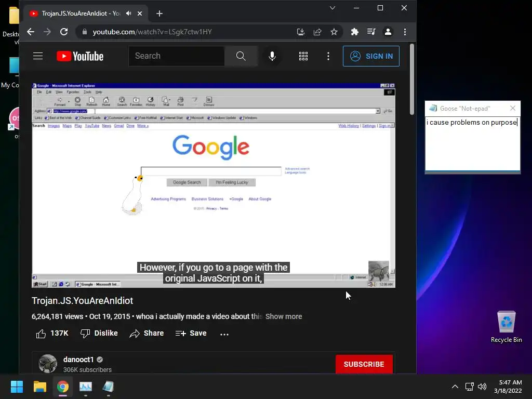Go back in Chrome browser
This screenshot has height=399, width=532.
point(31,32)
